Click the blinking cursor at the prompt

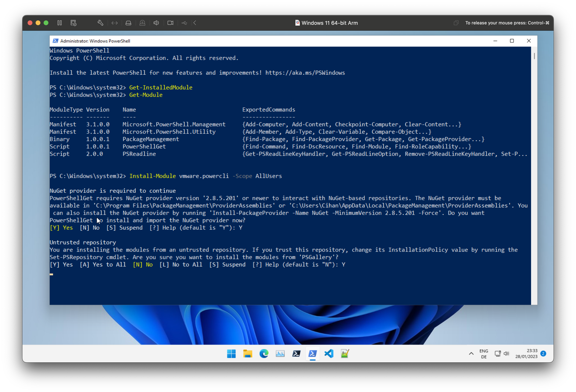click(x=51, y=274)
